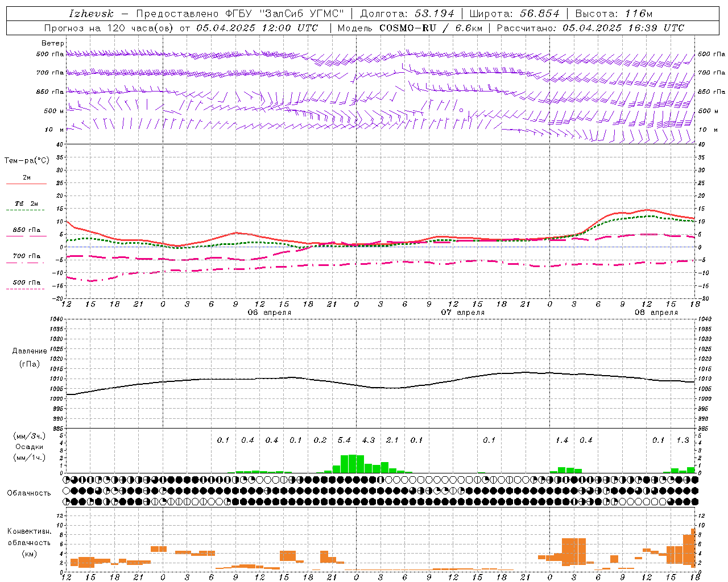
Task: Click the 'Td 2м' dew point legend label
Action: [x=27, y=203]
